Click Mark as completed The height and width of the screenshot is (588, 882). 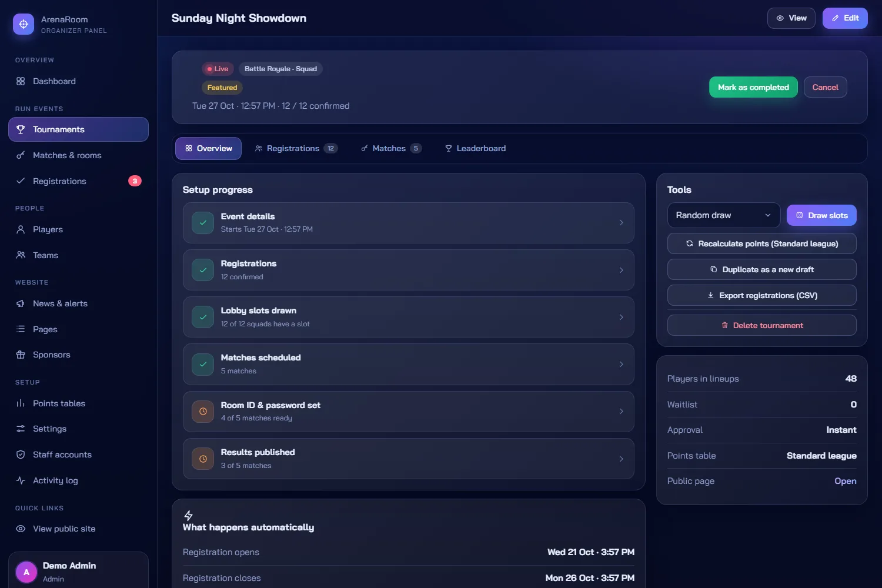[753, 87]
